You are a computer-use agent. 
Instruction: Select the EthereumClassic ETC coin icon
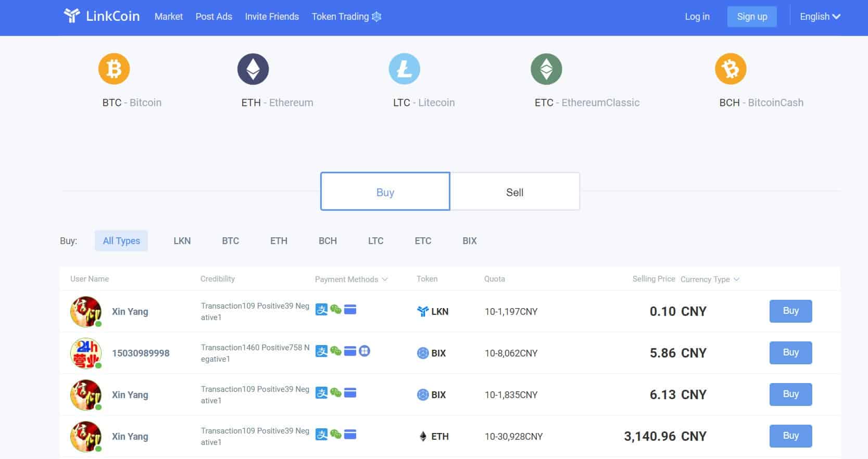546,69
